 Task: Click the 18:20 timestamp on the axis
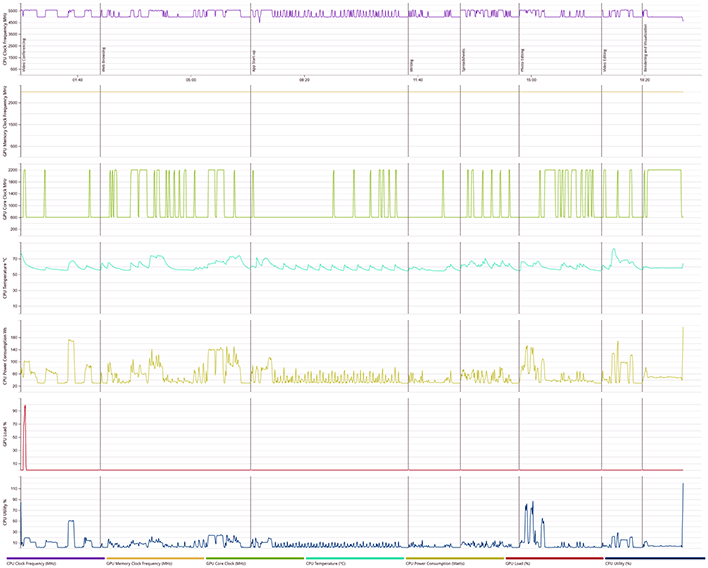point(643,79)
